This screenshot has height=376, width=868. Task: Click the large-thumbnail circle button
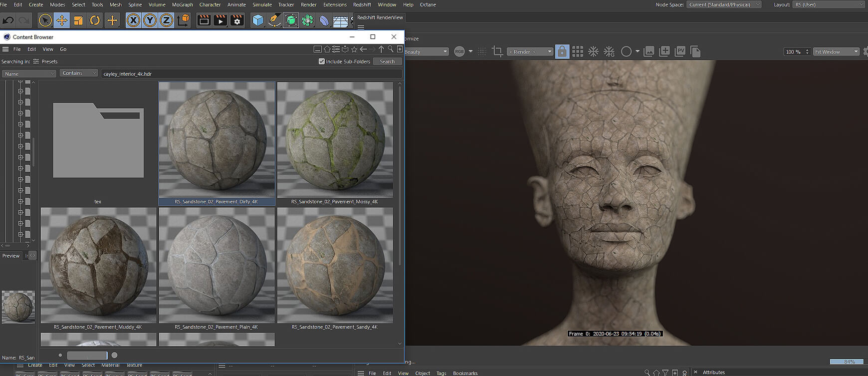click(x=114, y=355)
